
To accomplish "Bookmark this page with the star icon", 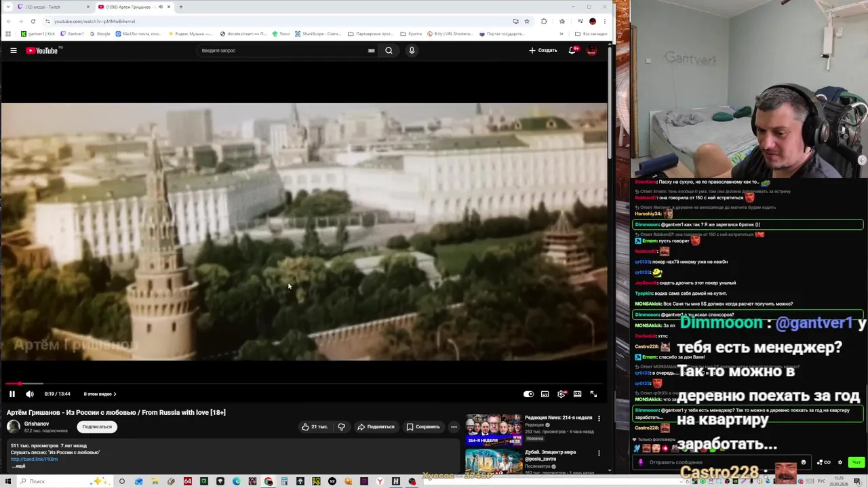I will (527, 21).
